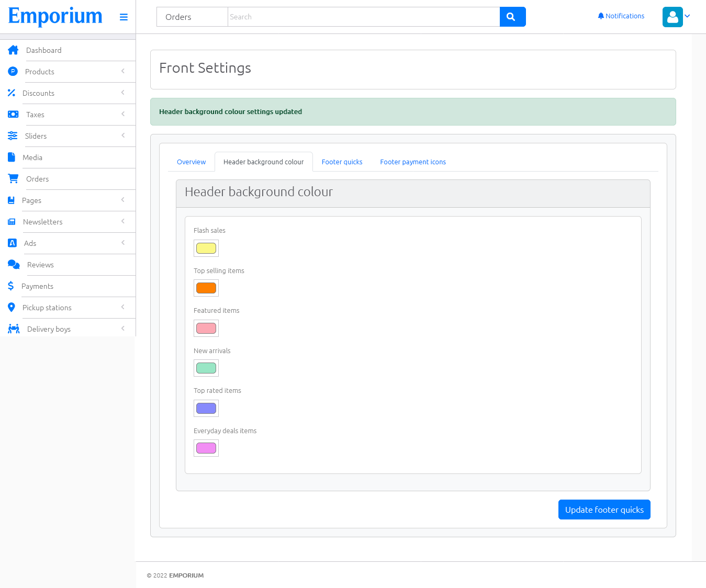
Task: Expand the Pages submenu chevron
Action: click(x=123, y=200)
